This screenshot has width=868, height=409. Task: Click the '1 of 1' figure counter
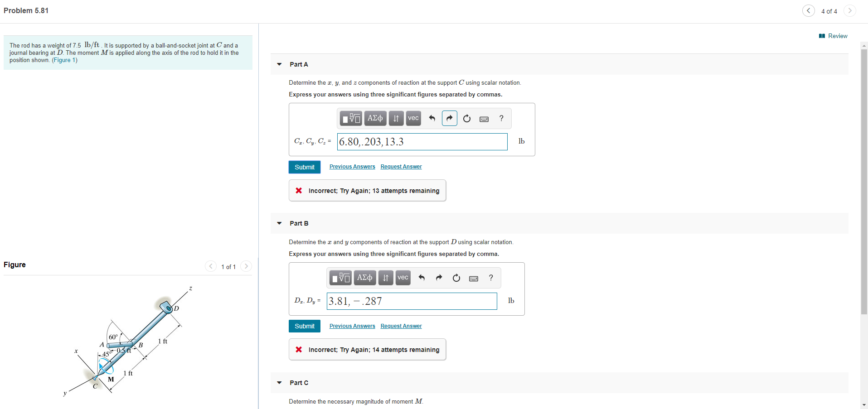click(x=228, y=267)
